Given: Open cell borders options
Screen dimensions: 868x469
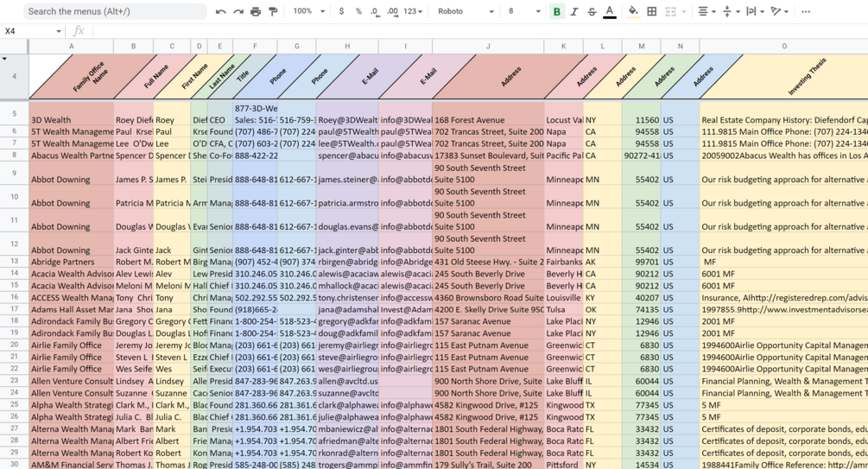Looking at the screenshot, I should point(651,11).
